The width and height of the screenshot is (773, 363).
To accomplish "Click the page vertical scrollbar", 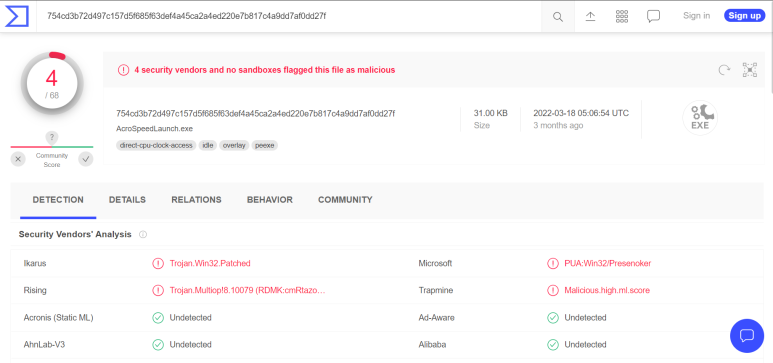I will (x=771, y=47).
